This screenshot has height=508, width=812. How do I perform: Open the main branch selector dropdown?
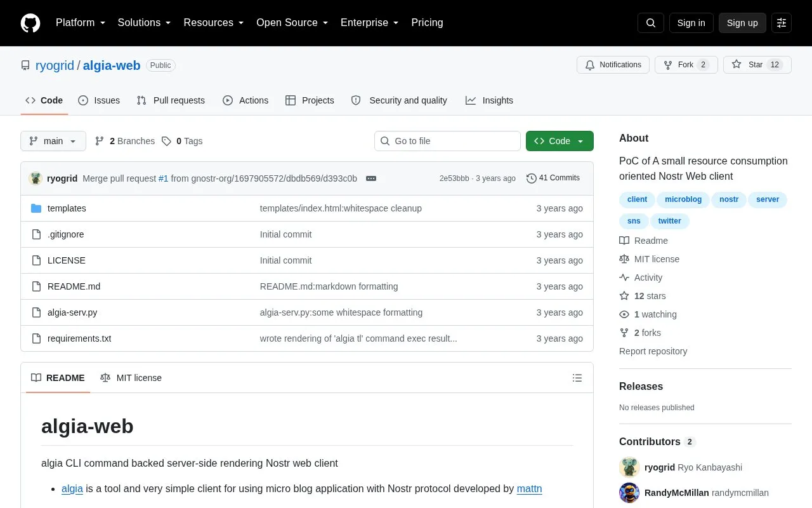tap(53, 141)
